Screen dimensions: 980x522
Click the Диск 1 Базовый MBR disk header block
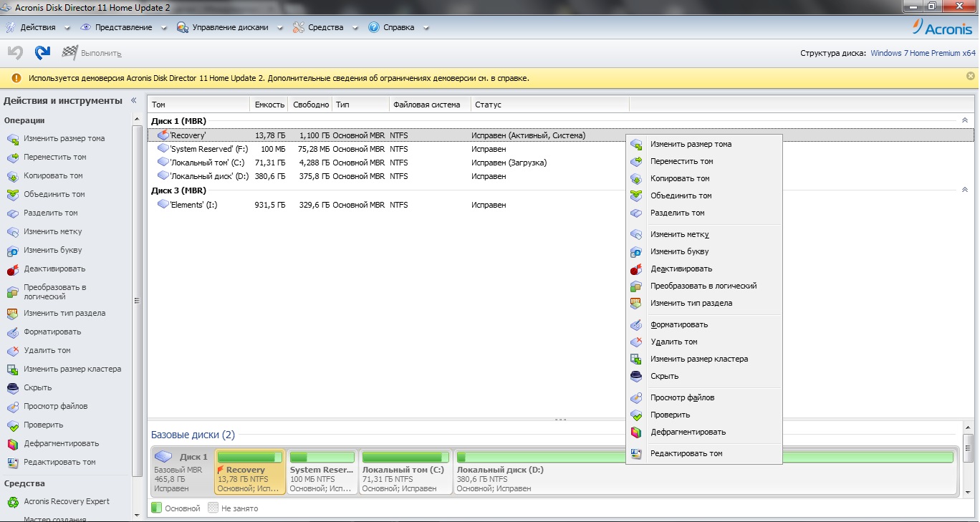tap(183, 472)
